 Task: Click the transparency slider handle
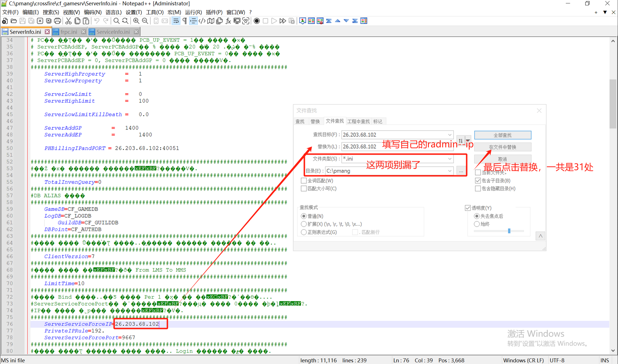click(x=509, y=231)
